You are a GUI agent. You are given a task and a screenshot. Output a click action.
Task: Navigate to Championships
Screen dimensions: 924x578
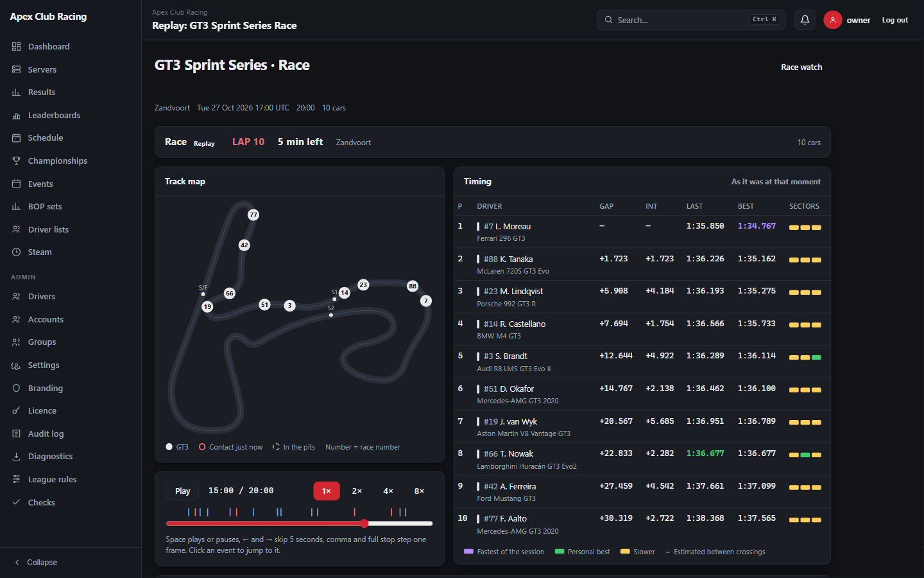(x=71, y=161)
